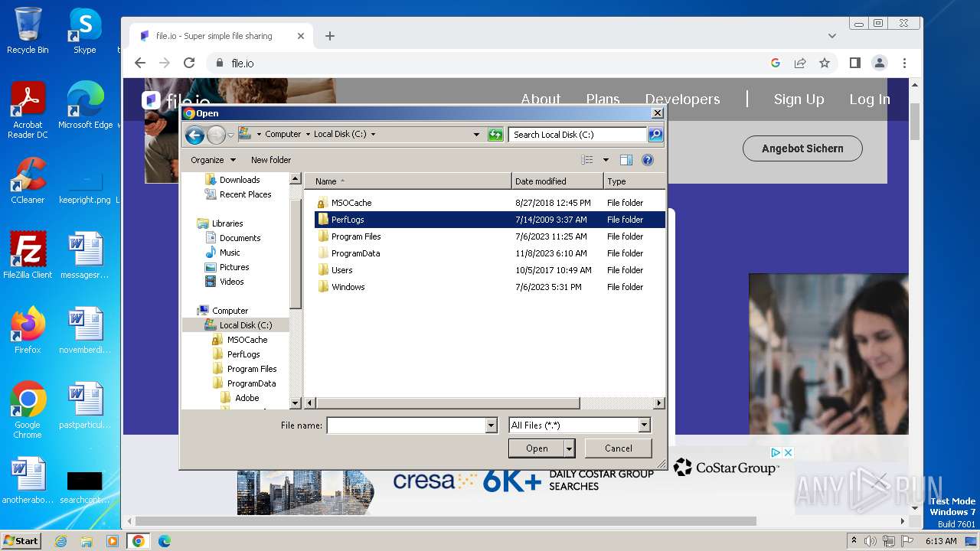The width and height of the screenshot is (980, 551).
Task: Click the search magnifier in dialog
Action: coord(655,135)
